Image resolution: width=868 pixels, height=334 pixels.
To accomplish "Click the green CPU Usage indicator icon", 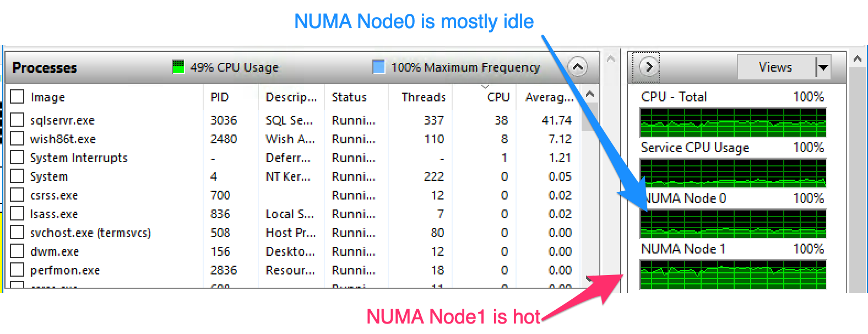I will (x=178, y=67).
